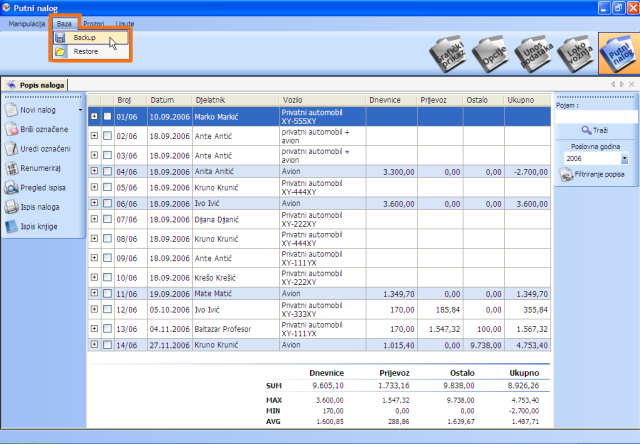640x444 pixels.
Task: Check the box for order 12/06
Action: coord(107,309)
